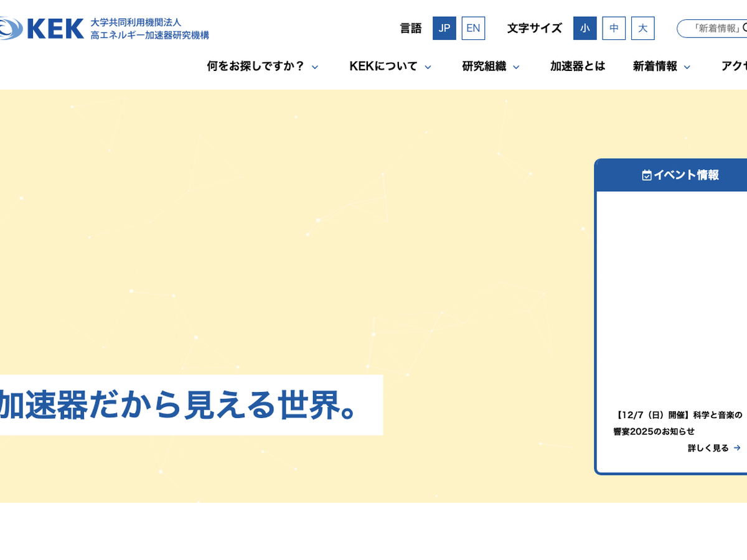The height and width of the screenshot is (560, 747).
Task: Click the calendar icon beside イベント情報
Action: tap(647, 175)
